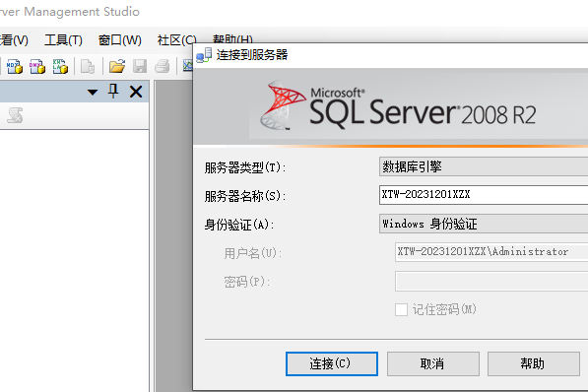Click the 帮助 button in dialog
Screen dimensions: 588x392
534,363
